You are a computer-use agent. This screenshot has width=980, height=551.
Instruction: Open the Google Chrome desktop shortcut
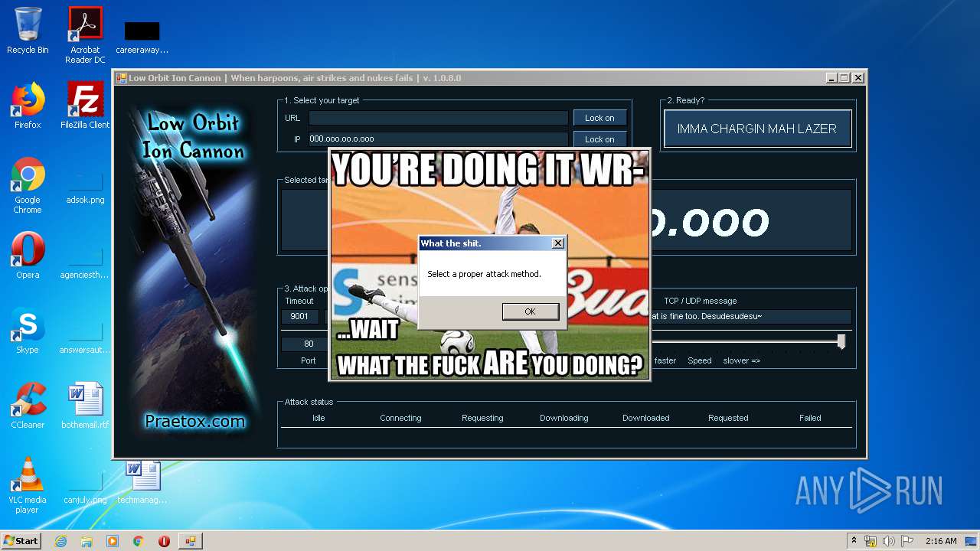tap(28, 186)
